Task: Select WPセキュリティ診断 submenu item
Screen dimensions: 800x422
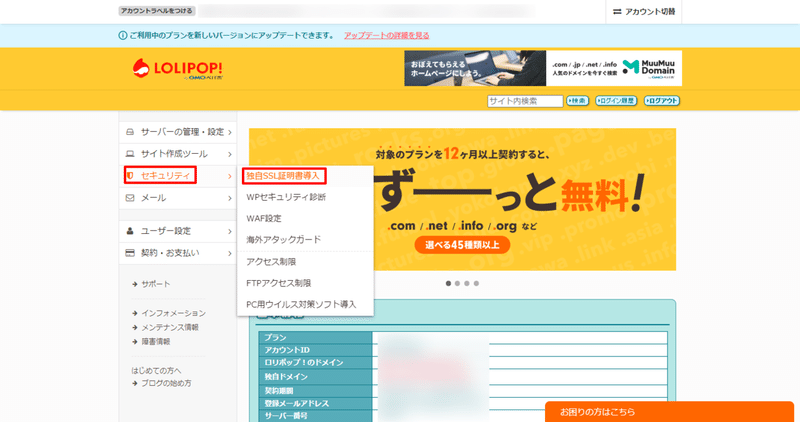Action: coord(286,197)
